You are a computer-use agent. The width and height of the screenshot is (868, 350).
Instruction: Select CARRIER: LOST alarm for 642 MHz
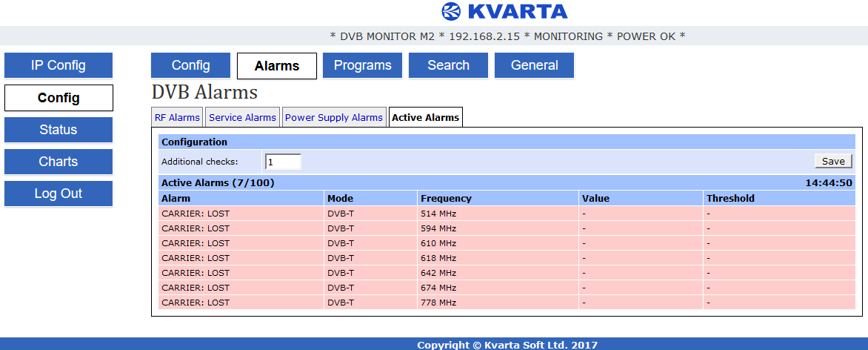pos(241,273)
